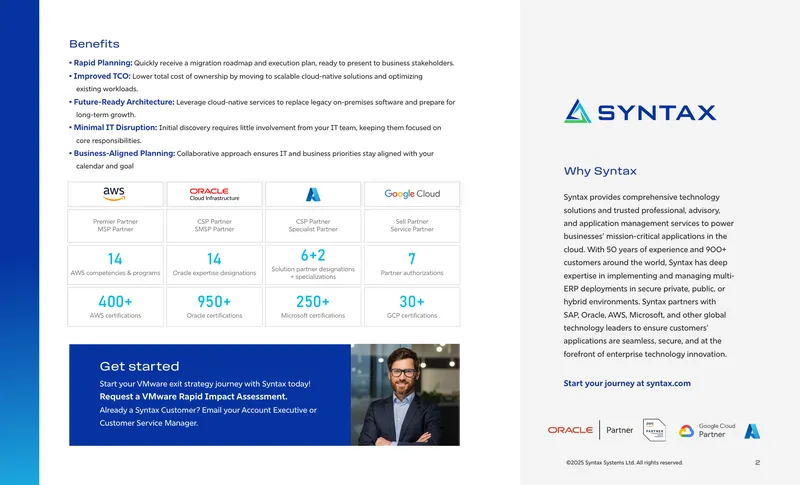Click the businessman photo in Get started banner
This screenshot has height=485, width=800.
click(x=405, y=395)
